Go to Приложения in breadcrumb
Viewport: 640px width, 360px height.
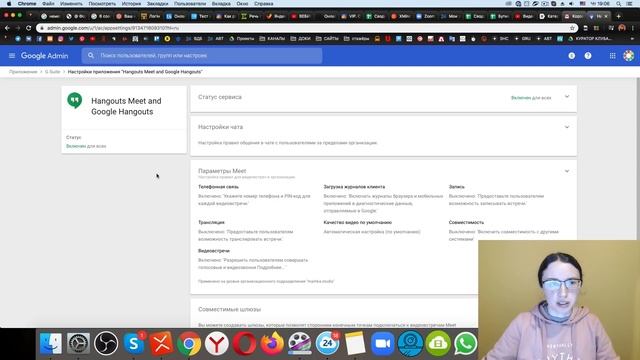click(x=23, y=72)
